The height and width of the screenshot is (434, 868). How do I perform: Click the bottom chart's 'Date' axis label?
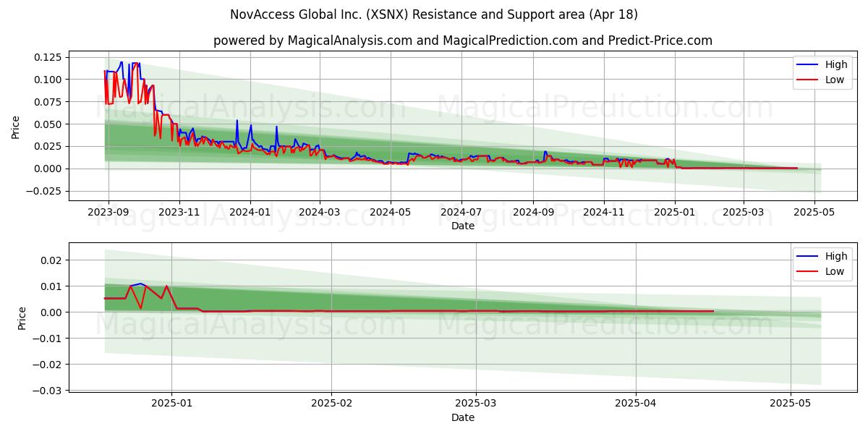point(463,417)
